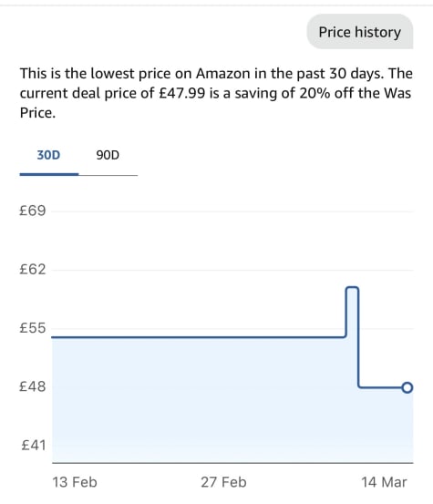Click the £69 axis label
The image size is (433, 504).
pyautogui.click(x=33, y=211)
